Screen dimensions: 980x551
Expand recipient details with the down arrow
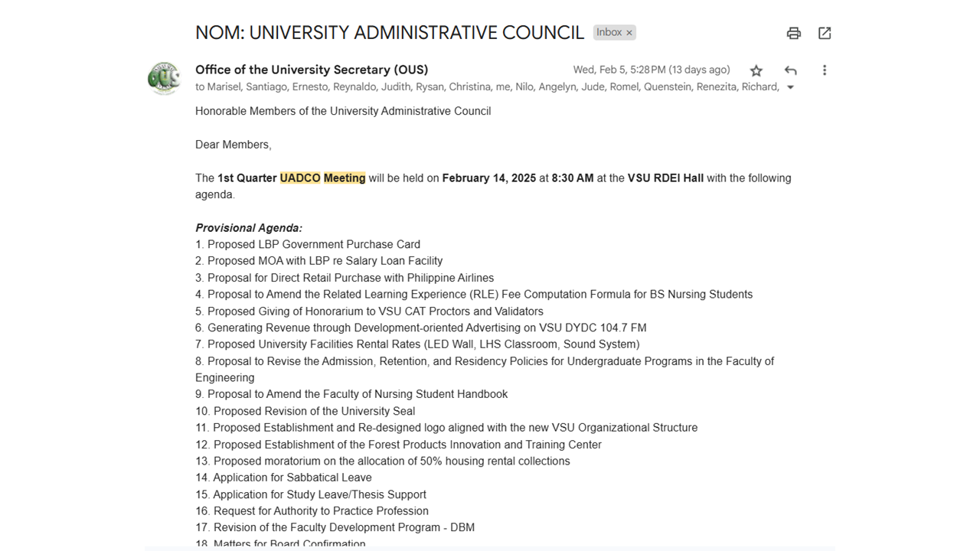click(790, 87)
